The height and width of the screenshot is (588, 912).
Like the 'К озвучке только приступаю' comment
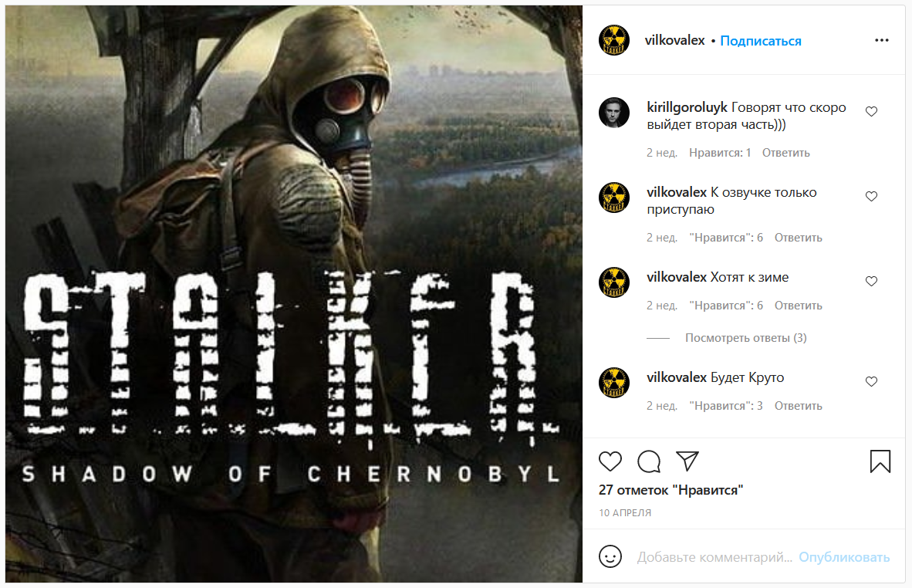[871, 197]
